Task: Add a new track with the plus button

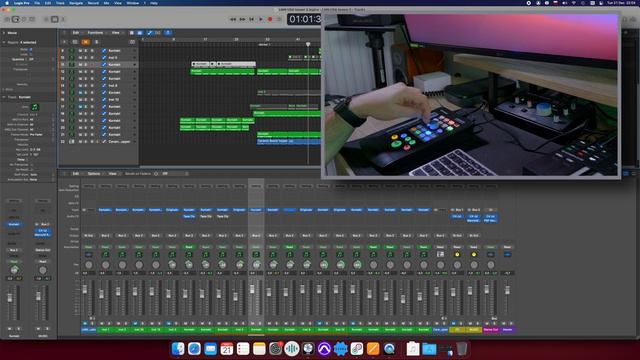Action: 64,42
